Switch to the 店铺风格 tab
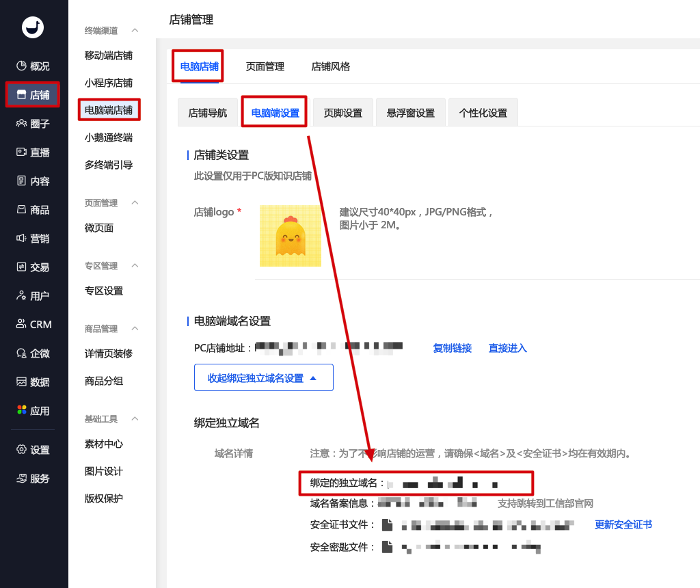The height and width of the screenshot is (588, 700). (x=330, y=66)
